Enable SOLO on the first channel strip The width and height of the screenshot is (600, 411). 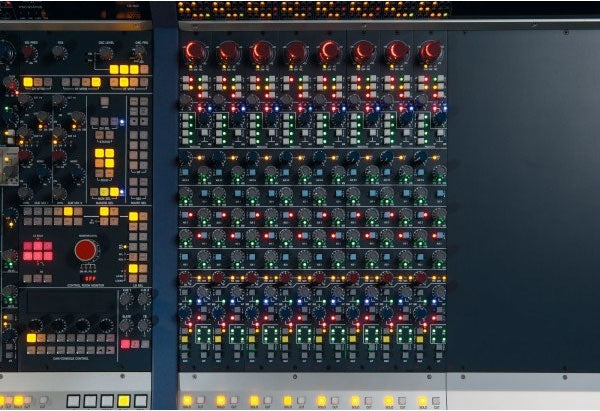coord(187,400)
